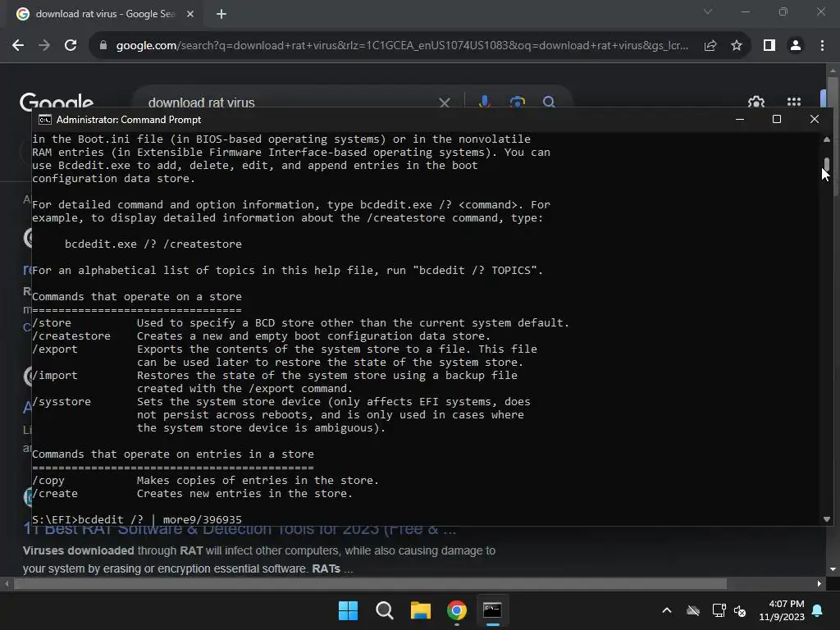Clear the Google search box text

pos(444,102)
